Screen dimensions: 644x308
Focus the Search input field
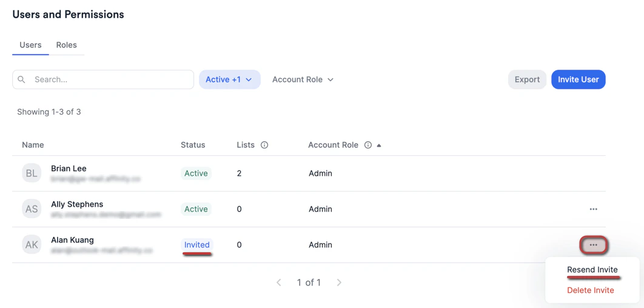click(x=103, y=79)
